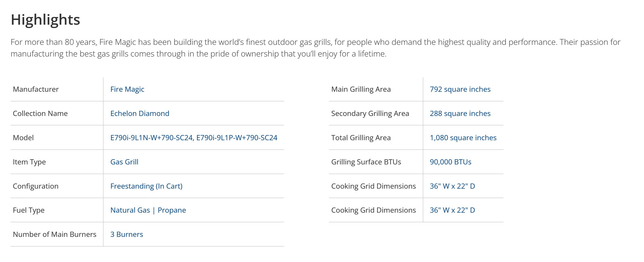Click the Natural Gas fuel type link
This screenshot has width=644, height=262.
pos(130,210)
